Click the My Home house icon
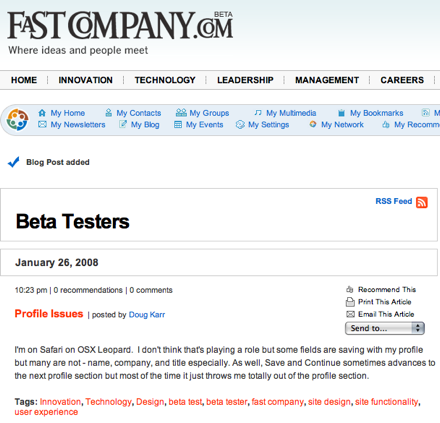The image size is (440, 423). [x=42, y=113]
